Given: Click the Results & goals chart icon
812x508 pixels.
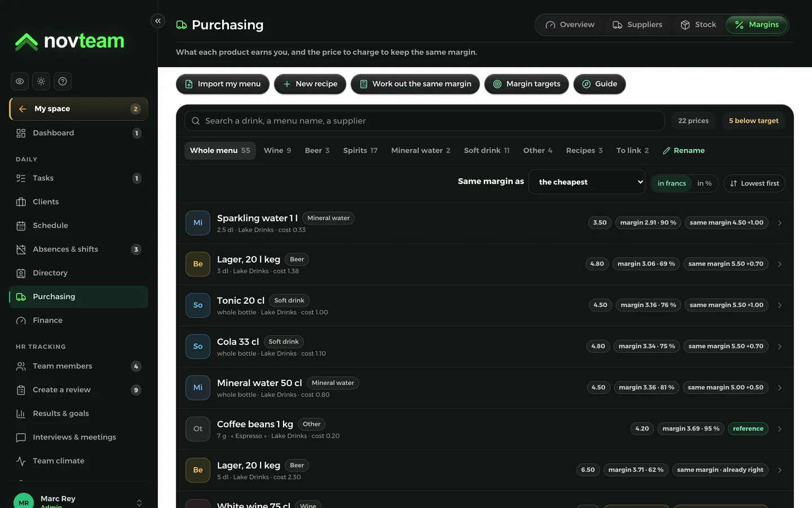Looking at the screenshot, I should click(21, 414).
